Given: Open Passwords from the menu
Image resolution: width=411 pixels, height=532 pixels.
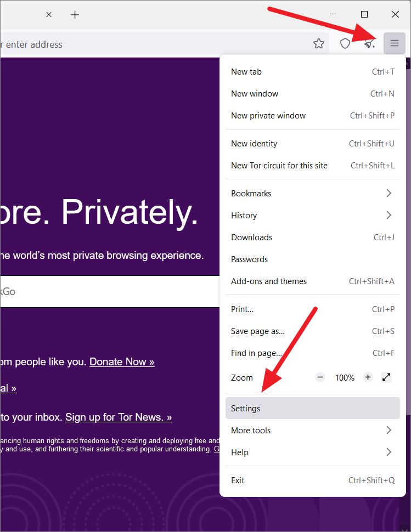Looking at the screenshot, I should pyautogui.click(x=313, y=259).
